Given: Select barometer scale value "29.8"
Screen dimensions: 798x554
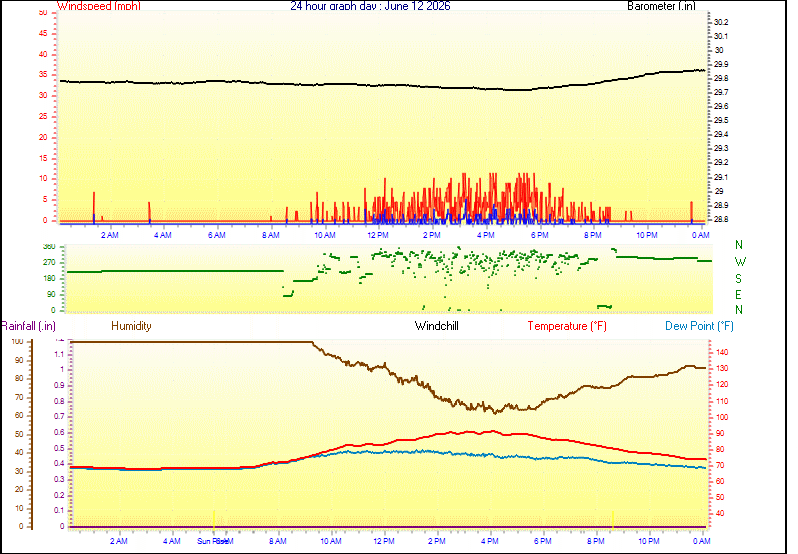Looking at the screenshot, I should (721, 78).
